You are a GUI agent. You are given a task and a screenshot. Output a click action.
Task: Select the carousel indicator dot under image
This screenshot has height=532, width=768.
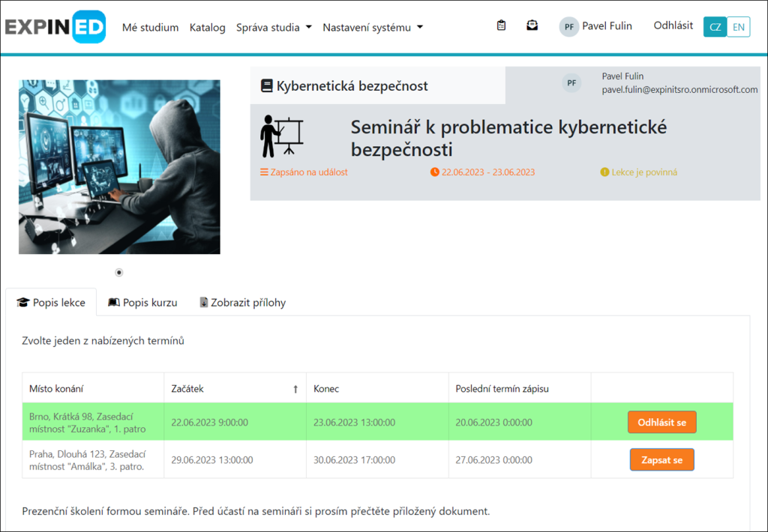pos(119,273)
